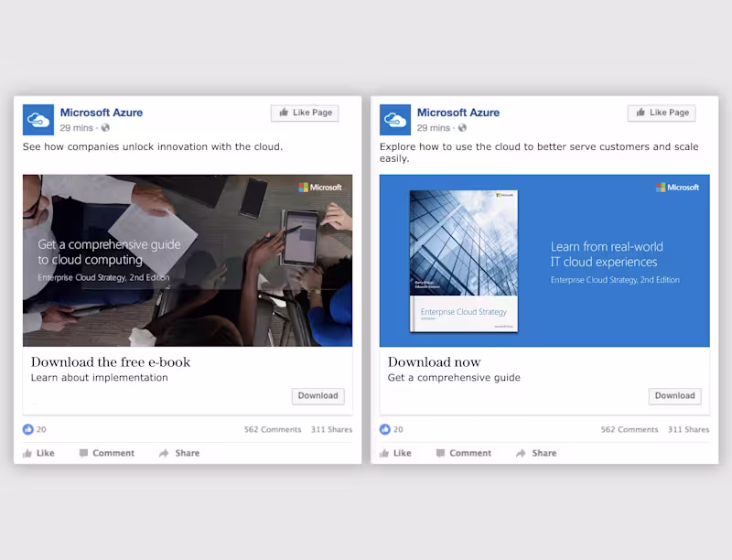732x560 pixels.
Task: Click the blue thumbs-up reaction icon in right ad
Action: (x=384, y=429)
